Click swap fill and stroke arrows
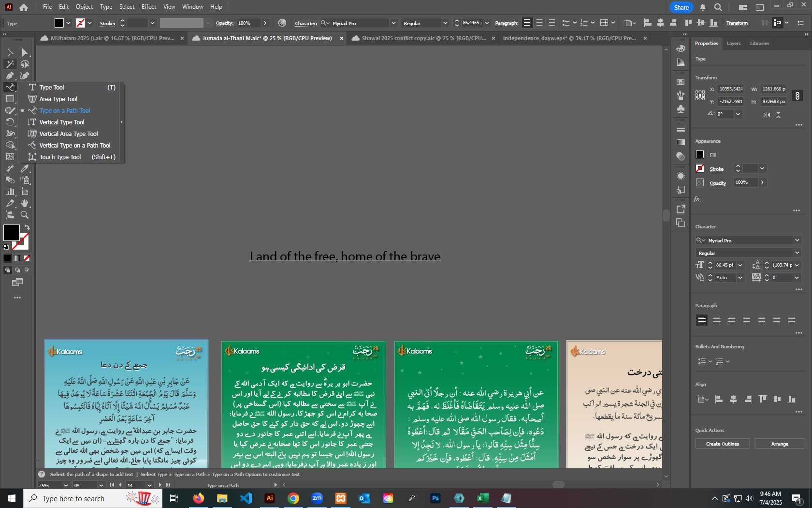The image size is (812, 508). [27, 227]
